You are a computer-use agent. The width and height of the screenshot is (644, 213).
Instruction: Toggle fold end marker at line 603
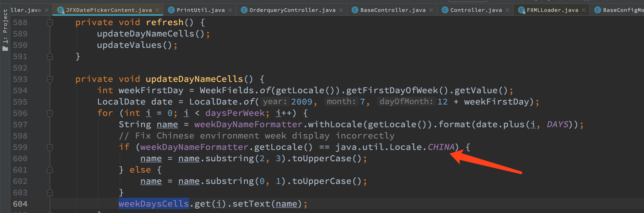pos(50,193)
